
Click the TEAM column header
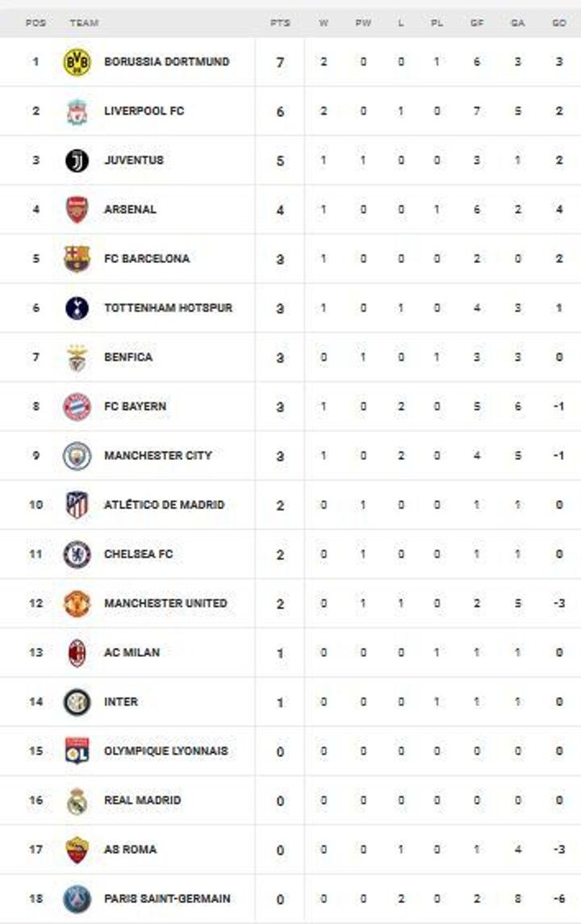[84, 23]
